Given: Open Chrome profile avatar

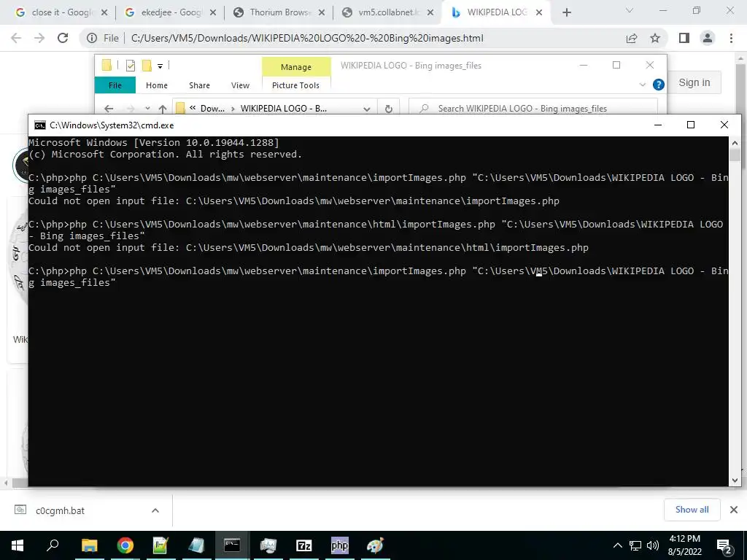Looking at the screenshot, I should point(708,38).
